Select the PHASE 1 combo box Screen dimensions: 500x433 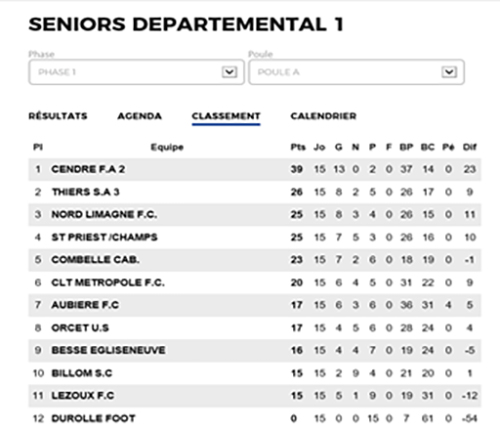coord(137,72)
